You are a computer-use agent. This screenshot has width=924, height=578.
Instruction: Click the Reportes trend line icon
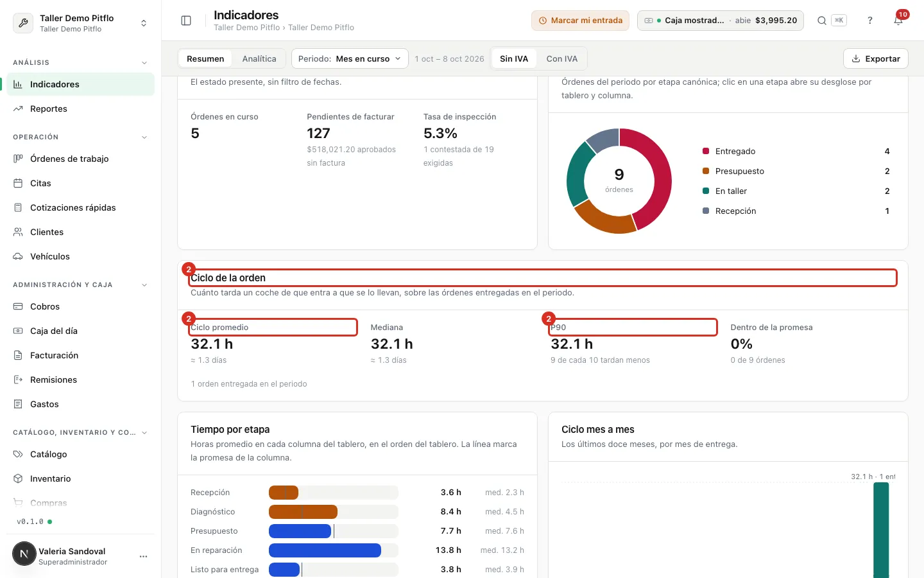(x=18, y=109)
